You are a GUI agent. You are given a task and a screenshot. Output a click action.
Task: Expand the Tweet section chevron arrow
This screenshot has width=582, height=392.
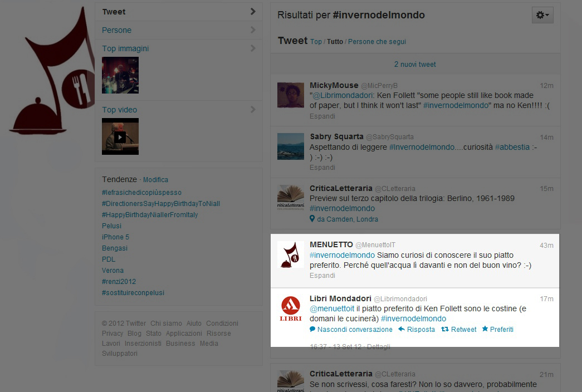[x=253, y=12]
